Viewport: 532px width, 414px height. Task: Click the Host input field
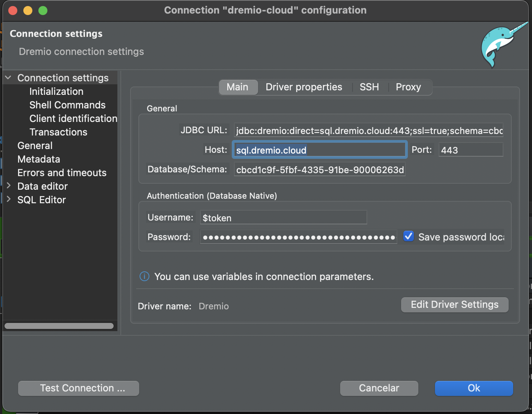pyautogui.click(x=319, y=149)
